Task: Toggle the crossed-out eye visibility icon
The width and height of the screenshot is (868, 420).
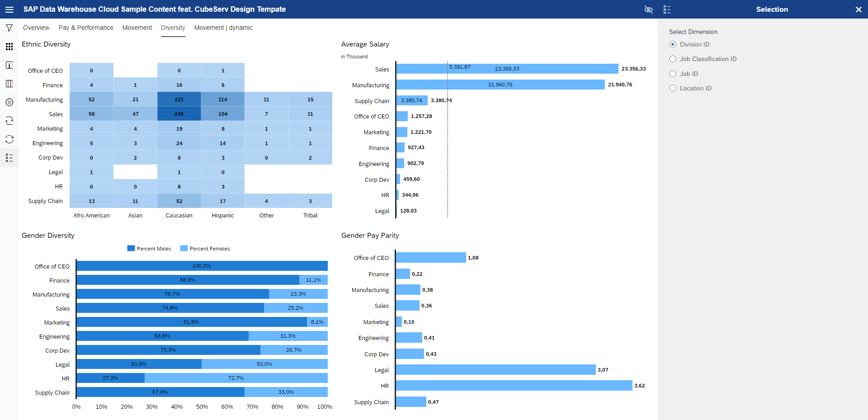Action: click(648, 9)
